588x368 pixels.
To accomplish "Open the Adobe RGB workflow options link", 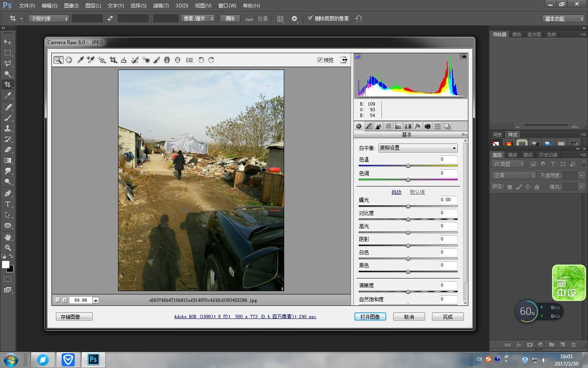I will [x=245, y=316].
